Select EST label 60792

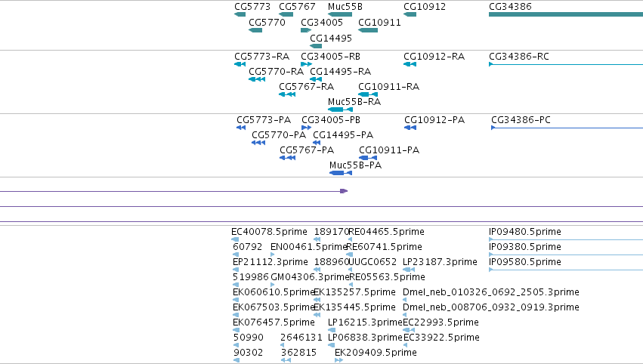click(x=247, y=247)
